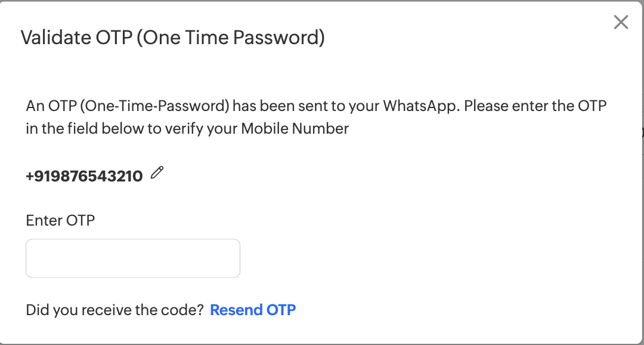Click "Mobile Number" in the instructions
The width and height of the screenshot is (644, 345).
click(295, 128)
